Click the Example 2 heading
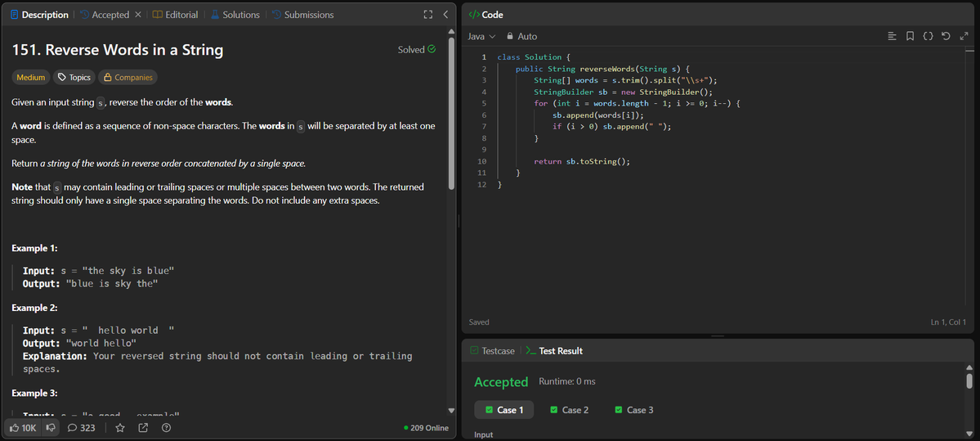Image resolution: width=980 pixels, height=441 pixels. pyautogui.click(x=34, y=308)
